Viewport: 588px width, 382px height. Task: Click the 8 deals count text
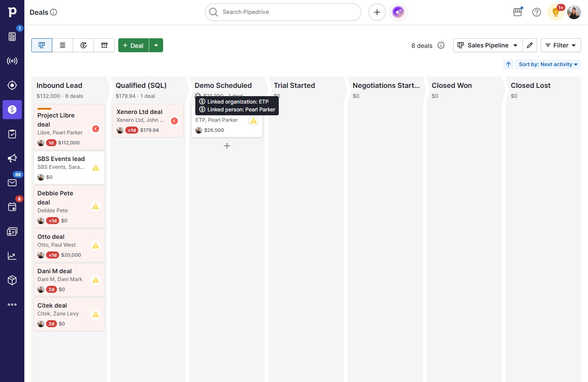pos(422,45)
